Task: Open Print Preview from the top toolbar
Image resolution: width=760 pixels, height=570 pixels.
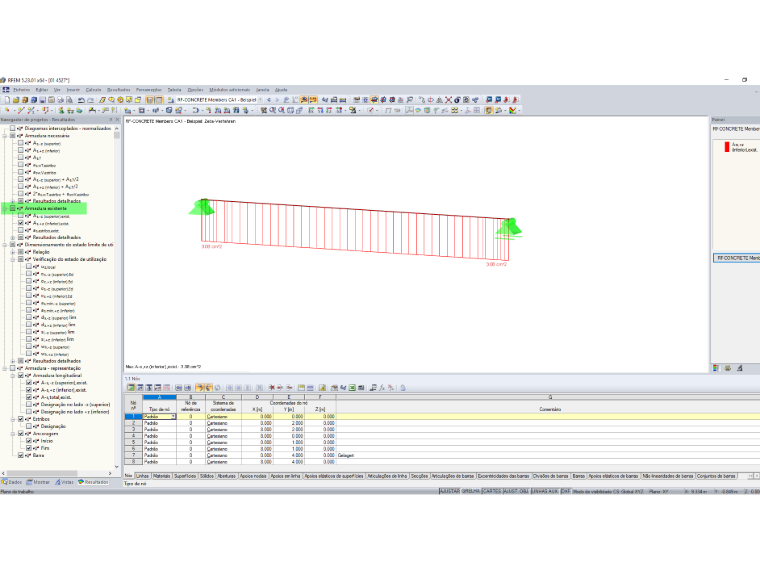Action: tap(69, 100)
